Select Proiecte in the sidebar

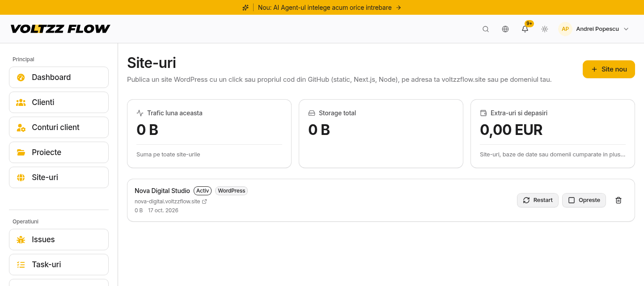(x=59, y=152)
